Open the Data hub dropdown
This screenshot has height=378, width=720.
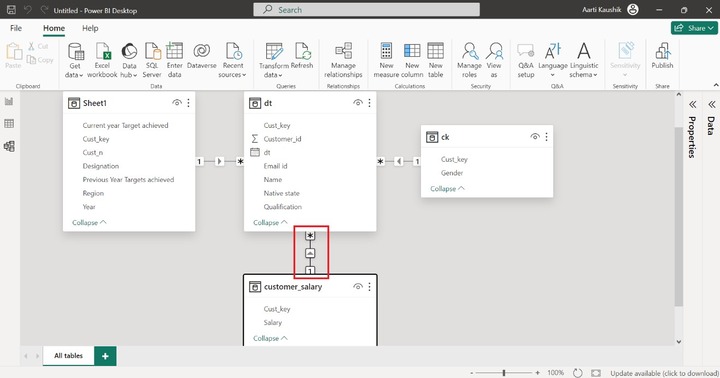129,60
